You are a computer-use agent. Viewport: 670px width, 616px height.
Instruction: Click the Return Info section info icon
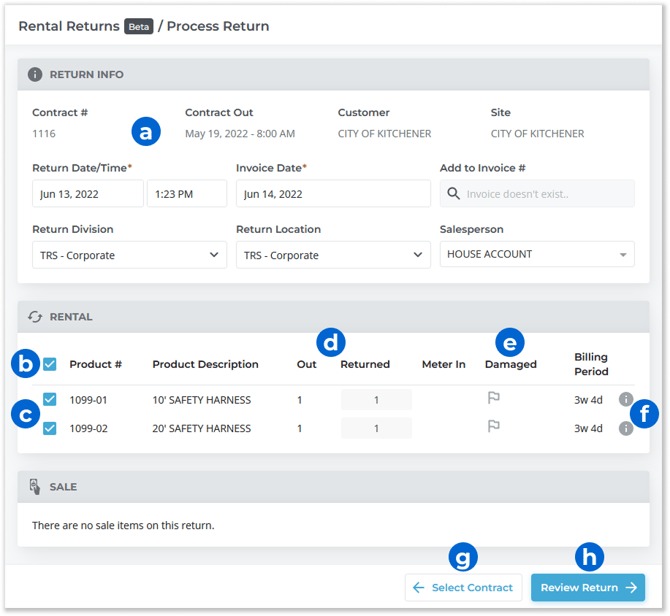(35, 74)
